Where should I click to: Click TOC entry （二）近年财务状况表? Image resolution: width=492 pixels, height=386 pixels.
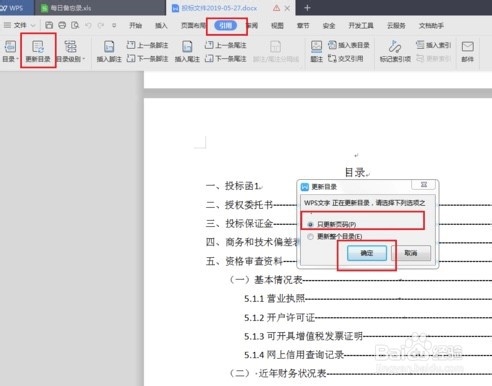[277, 373]
